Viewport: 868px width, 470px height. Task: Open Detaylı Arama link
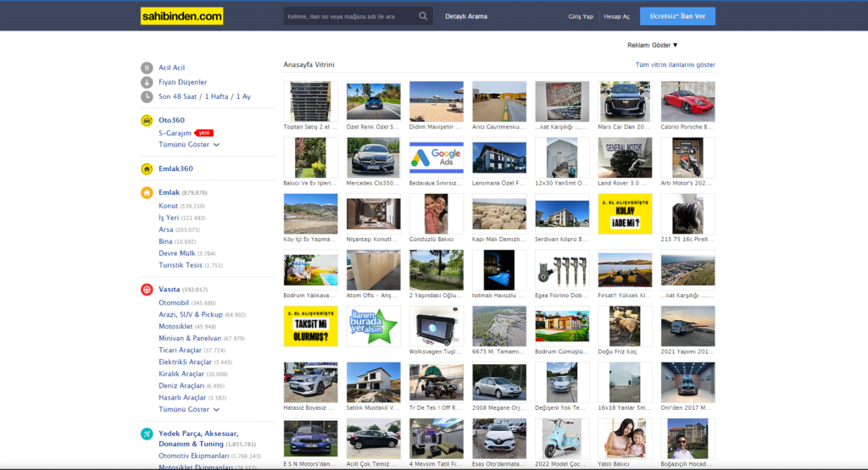click(x=466, y=16)
